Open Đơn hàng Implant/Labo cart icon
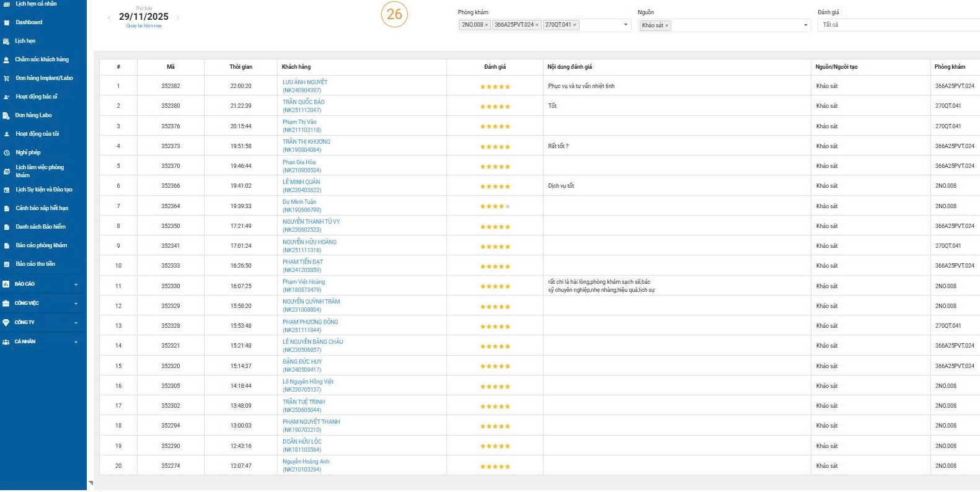This screenshot has width=980, height=492. (x=6, y=78)
